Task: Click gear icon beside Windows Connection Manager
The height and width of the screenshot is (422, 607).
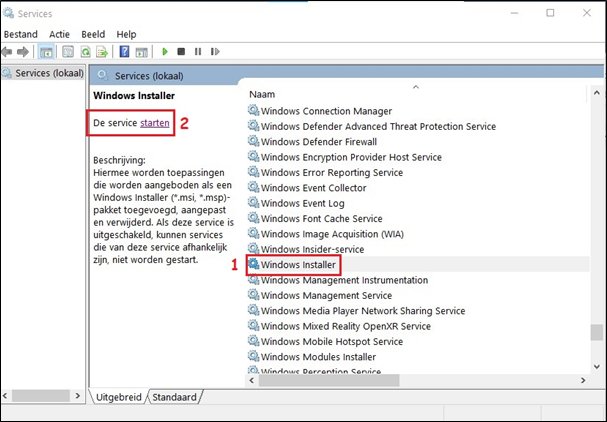Action: coord(254,110)
